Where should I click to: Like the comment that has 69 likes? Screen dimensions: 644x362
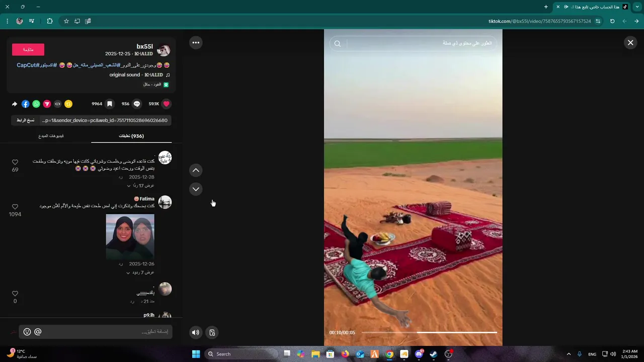click(15, 162)
